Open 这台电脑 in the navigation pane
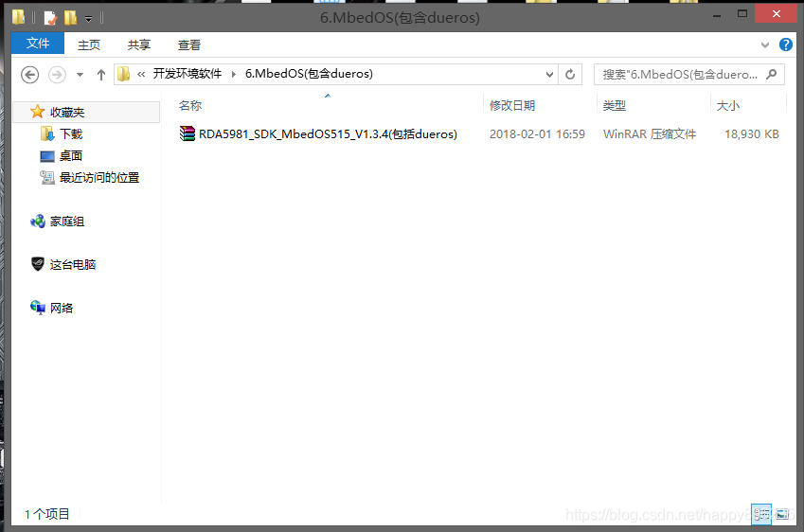 tap(72, 264)
